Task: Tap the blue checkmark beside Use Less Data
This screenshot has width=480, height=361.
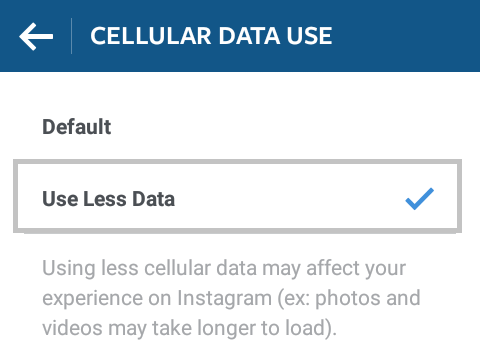Action: coord(420,199)
